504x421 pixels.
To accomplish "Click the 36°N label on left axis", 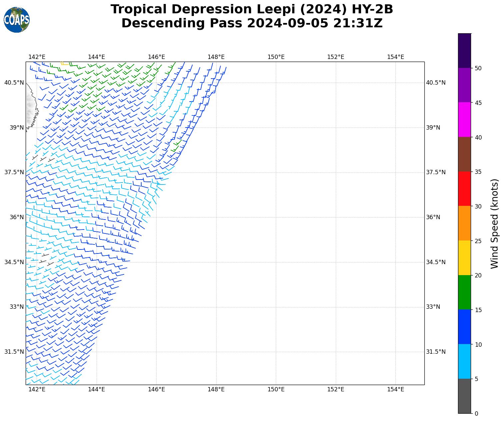I will pos(14,217).
